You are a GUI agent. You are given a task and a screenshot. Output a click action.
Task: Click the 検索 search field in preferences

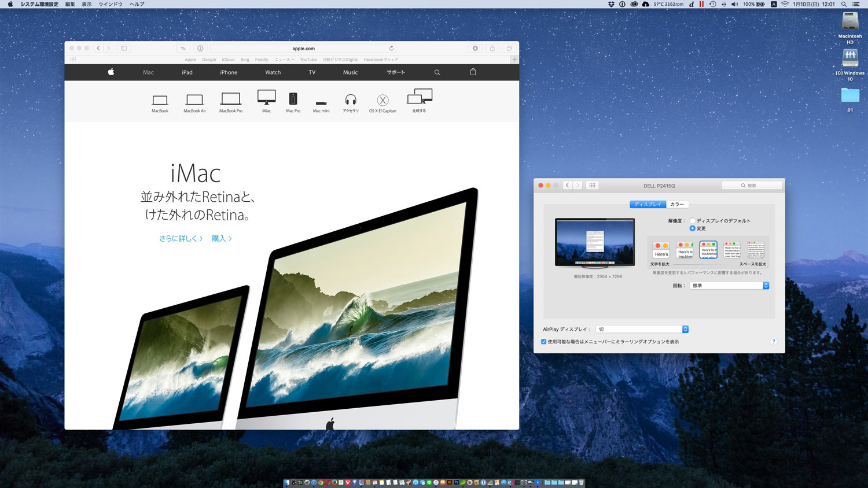pyautogui.click(x=752, y=186)
